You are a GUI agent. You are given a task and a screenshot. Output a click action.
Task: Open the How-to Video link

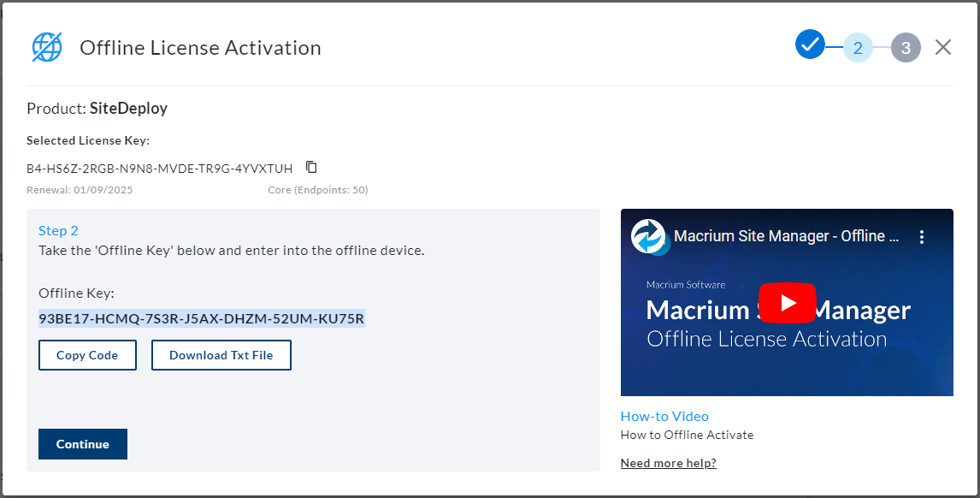[664, 416]
